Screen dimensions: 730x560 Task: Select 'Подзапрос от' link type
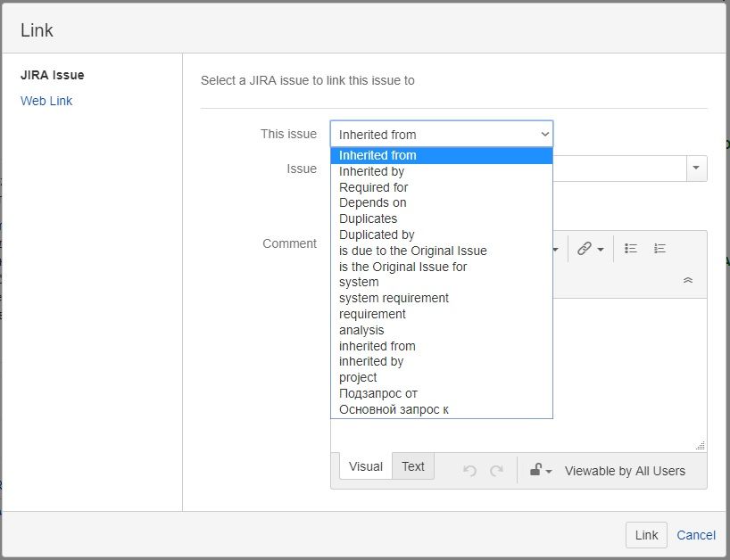click(442, 393)
